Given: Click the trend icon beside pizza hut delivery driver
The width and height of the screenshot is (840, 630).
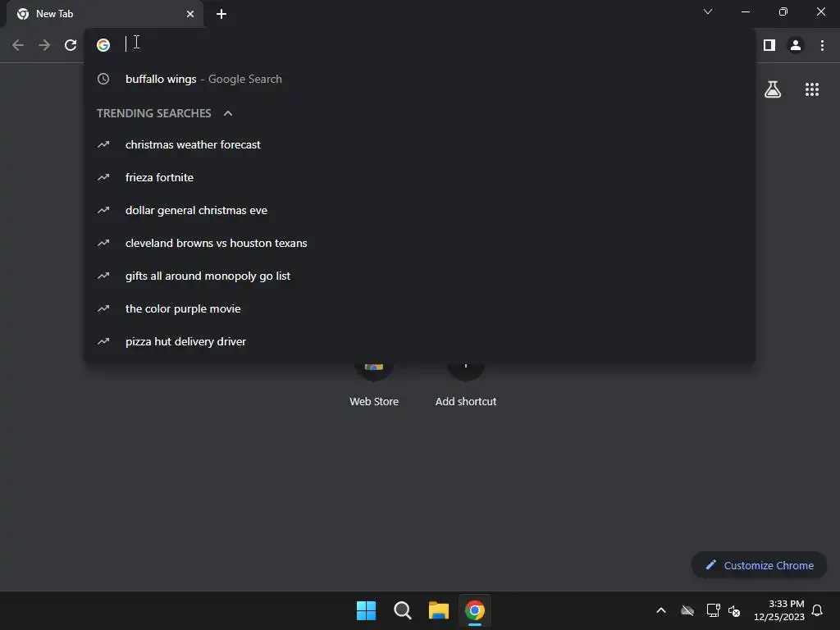Looking at the screenshot, I should point(103,341).
